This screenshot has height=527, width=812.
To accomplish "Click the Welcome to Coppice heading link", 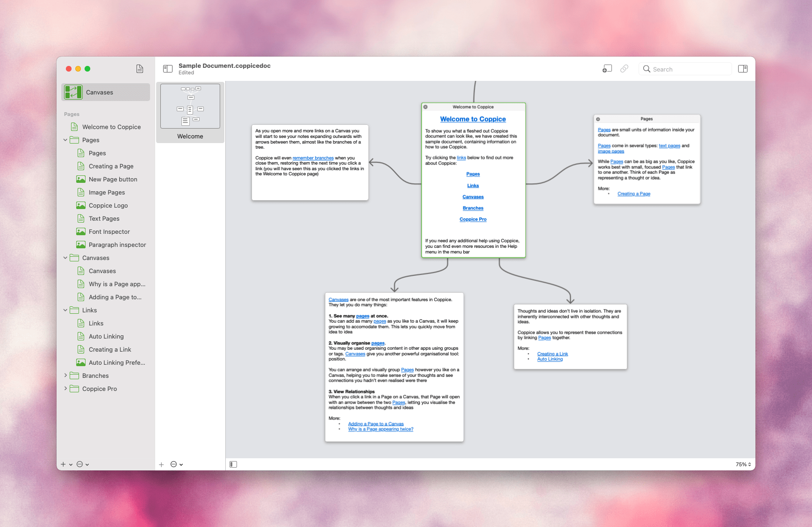I will 473,119.
